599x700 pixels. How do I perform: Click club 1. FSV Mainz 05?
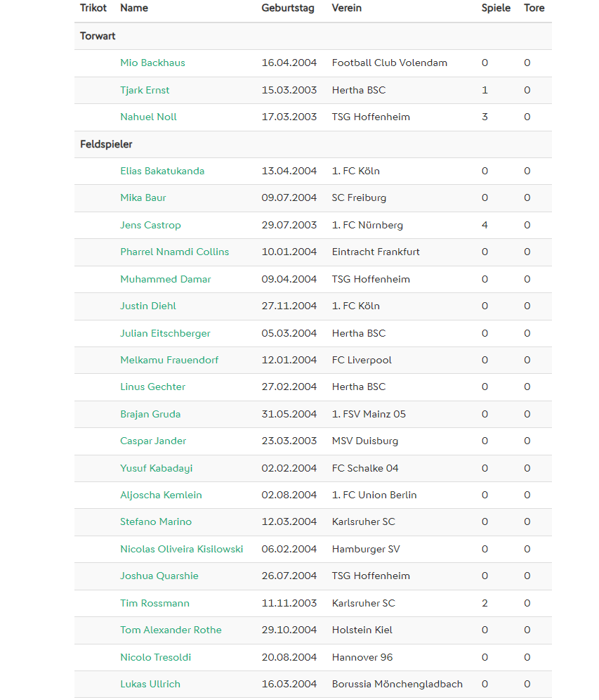369,414
